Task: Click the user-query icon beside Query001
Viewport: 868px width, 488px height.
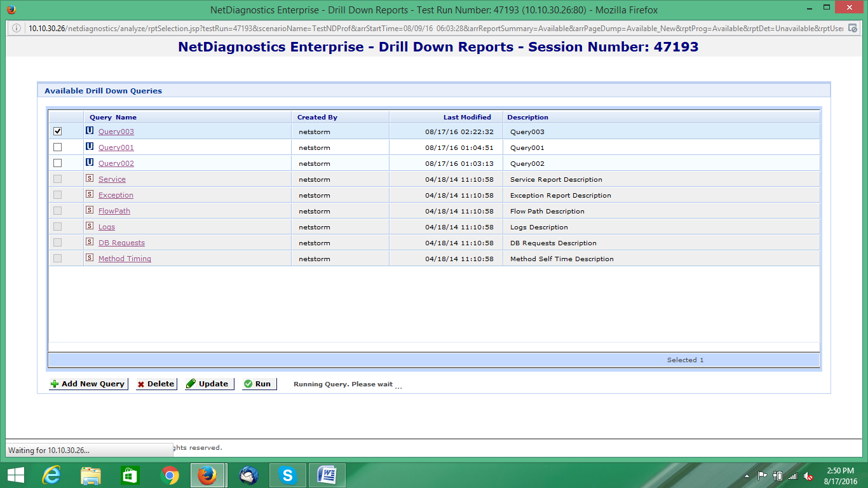Action: click(x=90, y=147)
